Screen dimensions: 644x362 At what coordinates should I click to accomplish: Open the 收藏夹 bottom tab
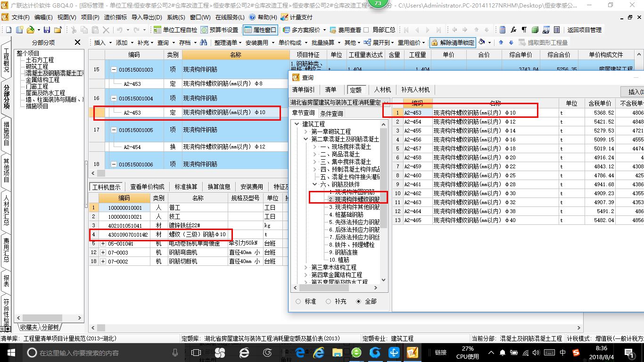click(28, 327)
